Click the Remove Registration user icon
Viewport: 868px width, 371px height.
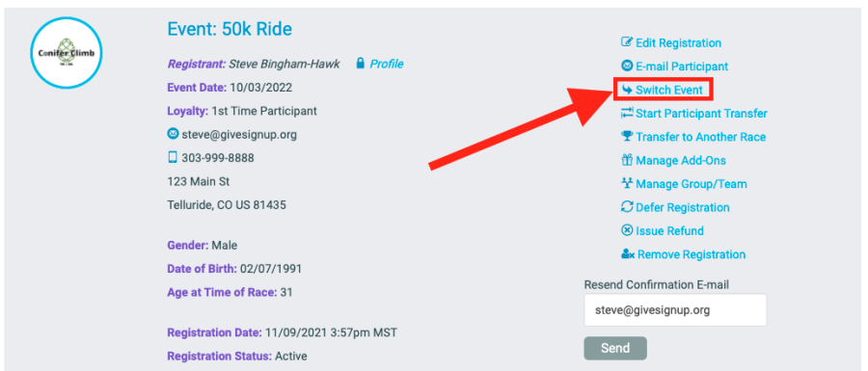click(x=628, y=254)
